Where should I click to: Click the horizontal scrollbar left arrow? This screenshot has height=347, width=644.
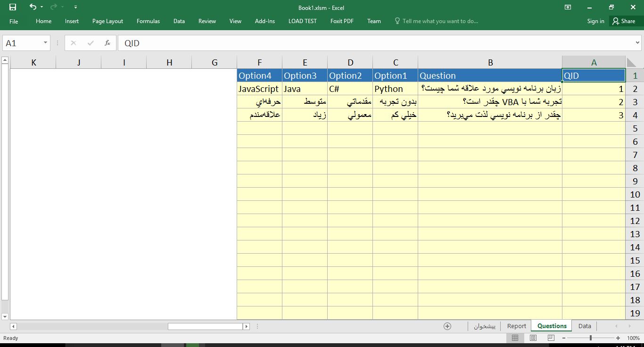pyautogui.click(x=13, y=326)
